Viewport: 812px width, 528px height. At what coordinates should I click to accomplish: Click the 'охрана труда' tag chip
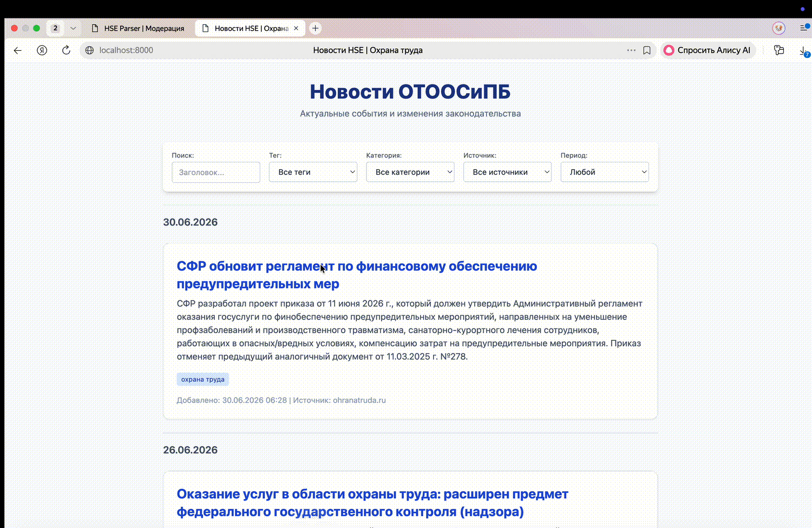tap(203, 379)
